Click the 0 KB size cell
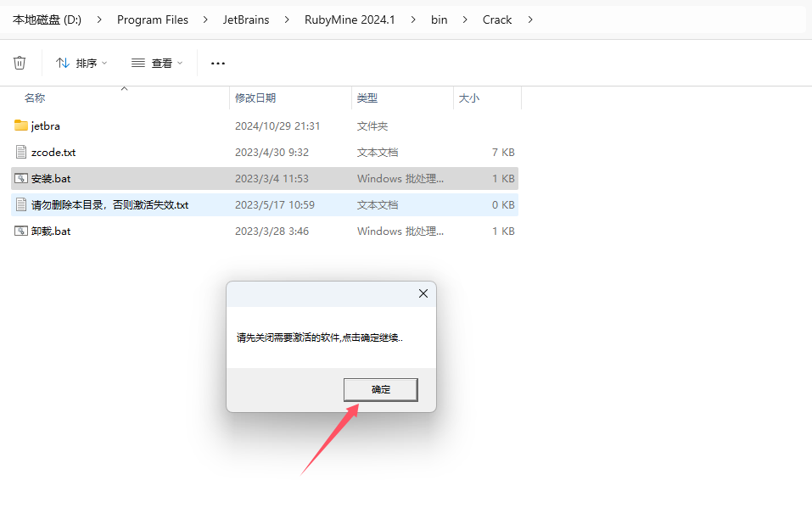 tap(503, 205)
